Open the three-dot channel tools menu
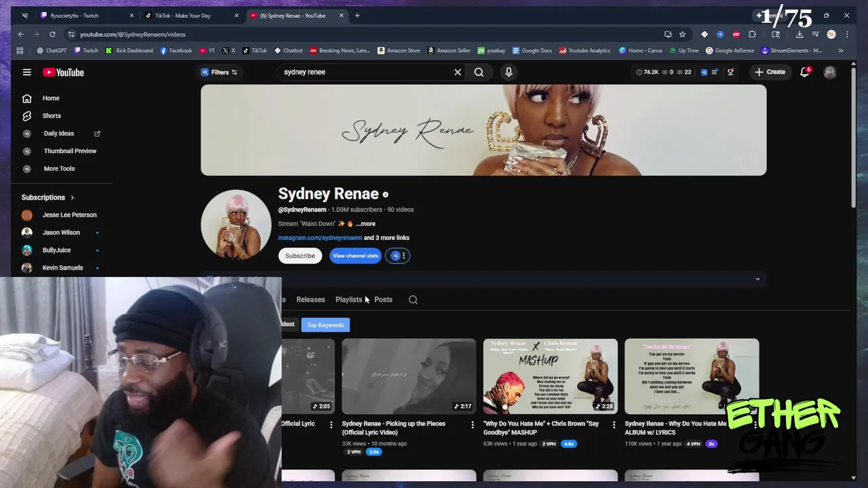 pos(403,256)
